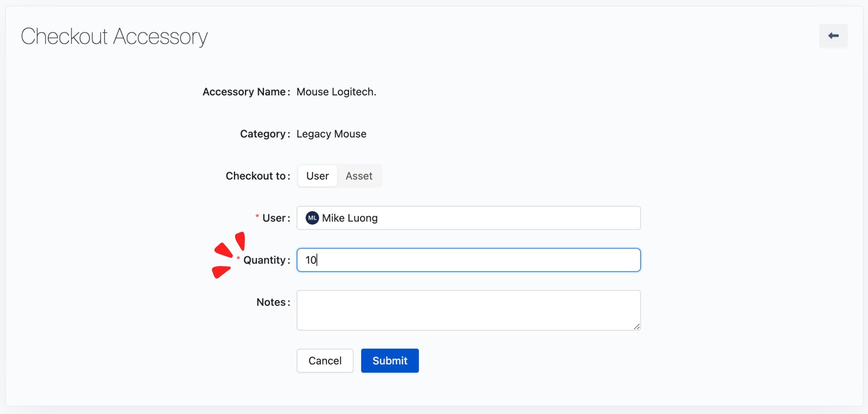Click the Checkout Accessory page heading

[x=114, y=37]
